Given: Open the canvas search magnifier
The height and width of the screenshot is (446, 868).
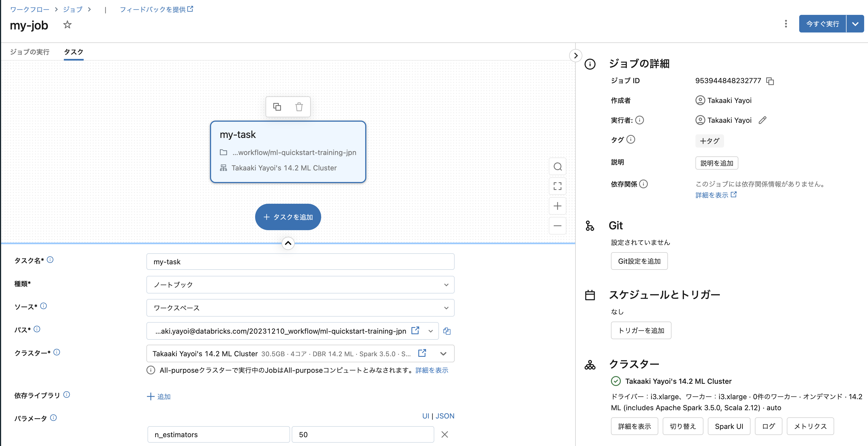Looking at the screenshot, I should pos(557,167).
